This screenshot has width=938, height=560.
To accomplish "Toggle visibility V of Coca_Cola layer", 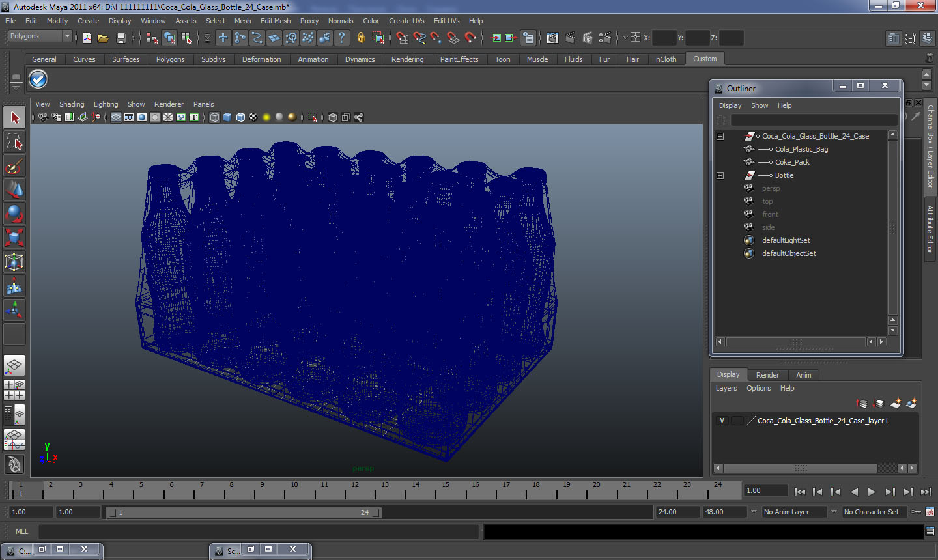I will pos(722,421).
